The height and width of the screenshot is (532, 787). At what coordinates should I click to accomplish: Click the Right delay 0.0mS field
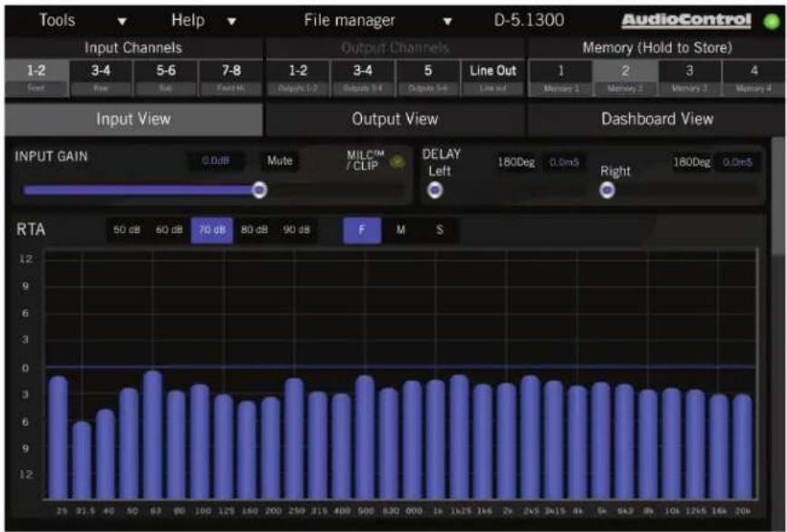click(x=737, y=162)
